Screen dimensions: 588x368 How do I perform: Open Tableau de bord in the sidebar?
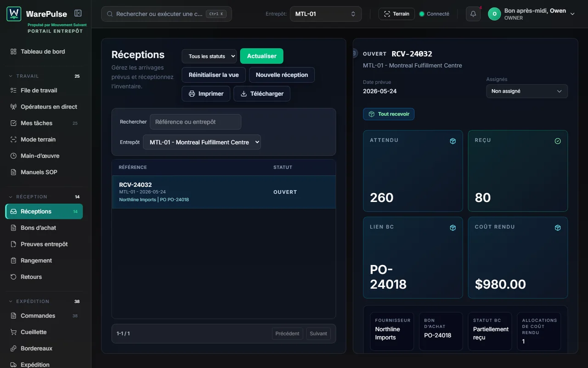click(44, 52)
